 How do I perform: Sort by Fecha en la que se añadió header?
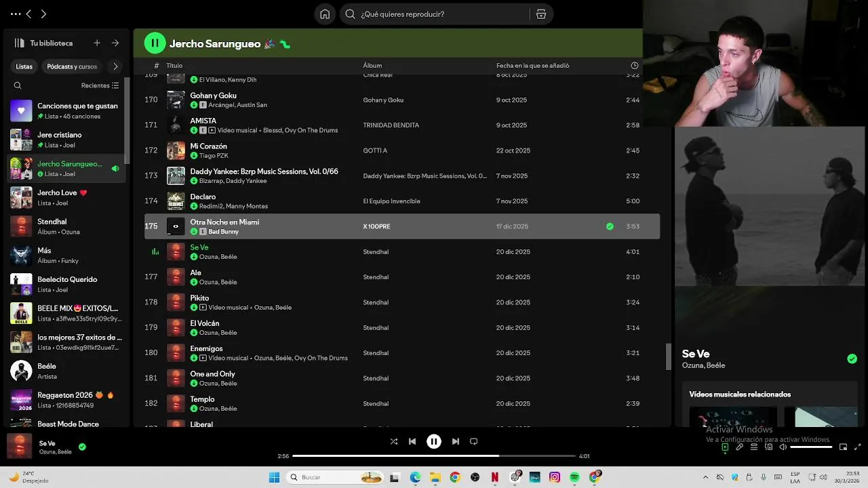pyautogui.click(x=532, y=66)
